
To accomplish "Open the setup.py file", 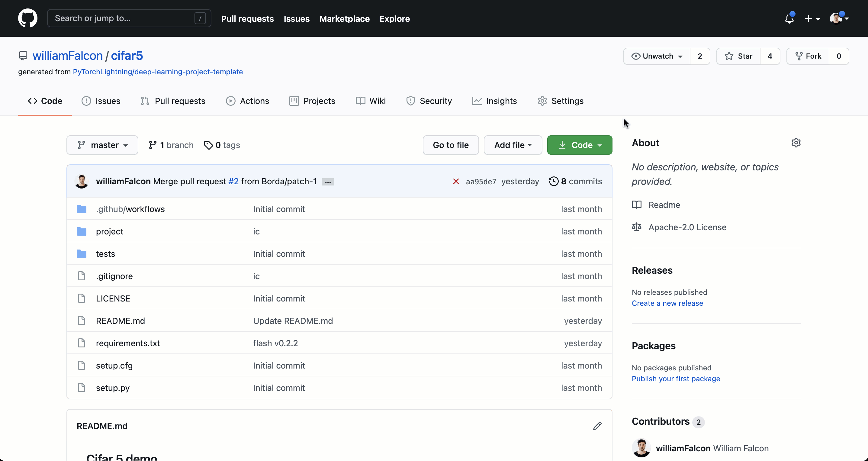I will (x=113, y=388).
